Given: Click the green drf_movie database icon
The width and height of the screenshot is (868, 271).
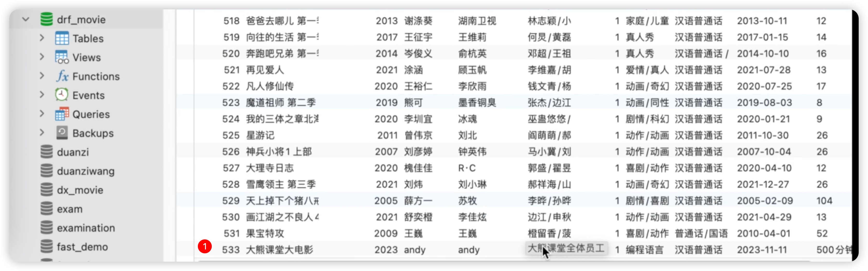Looking at the screenshot, I should [x=46, y=19].
